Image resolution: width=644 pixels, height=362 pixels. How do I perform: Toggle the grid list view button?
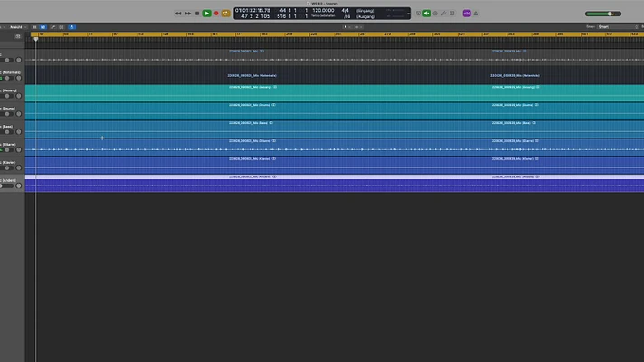pos(34,27)
